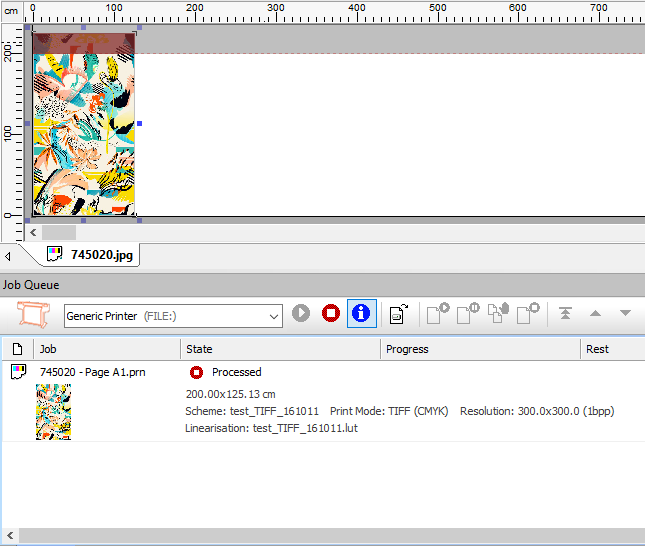This screenshot has height=546, width=645.
Task: Click the tab scroll left arrow
Action: [8, 257]
